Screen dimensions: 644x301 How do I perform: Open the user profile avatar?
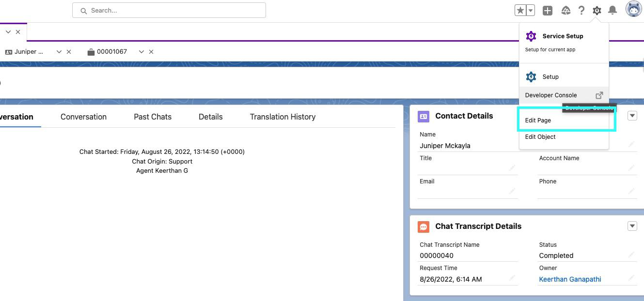pyautogui.click(x=634, y=9)
